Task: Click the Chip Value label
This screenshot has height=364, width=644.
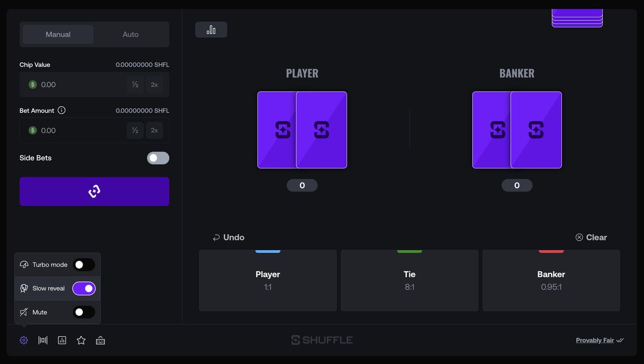Action: click(35, 65)
